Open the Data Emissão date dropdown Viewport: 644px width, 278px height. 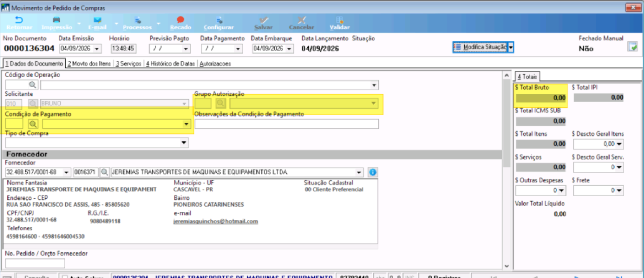click(x=97, y=49)
